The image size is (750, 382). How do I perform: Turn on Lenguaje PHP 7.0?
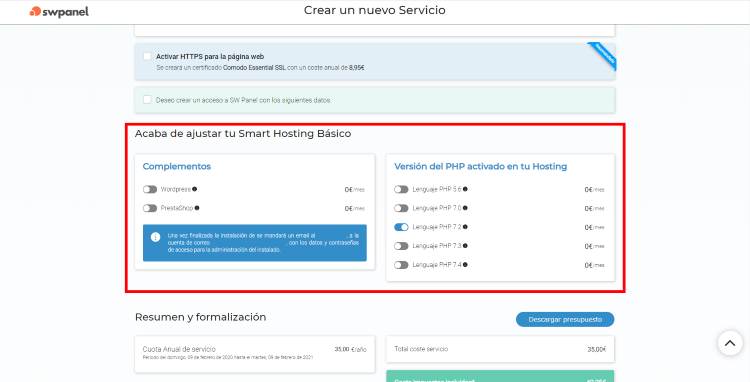(401, 208)
